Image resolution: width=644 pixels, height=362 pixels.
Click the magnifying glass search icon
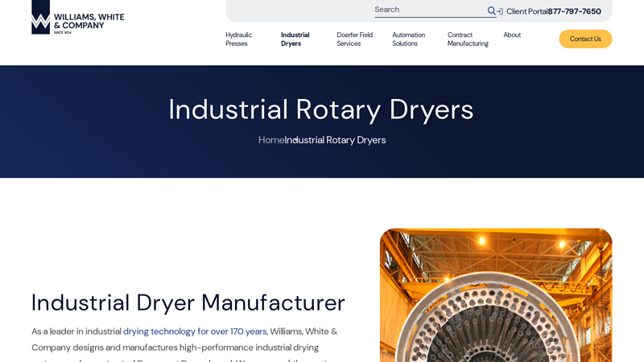491,11
